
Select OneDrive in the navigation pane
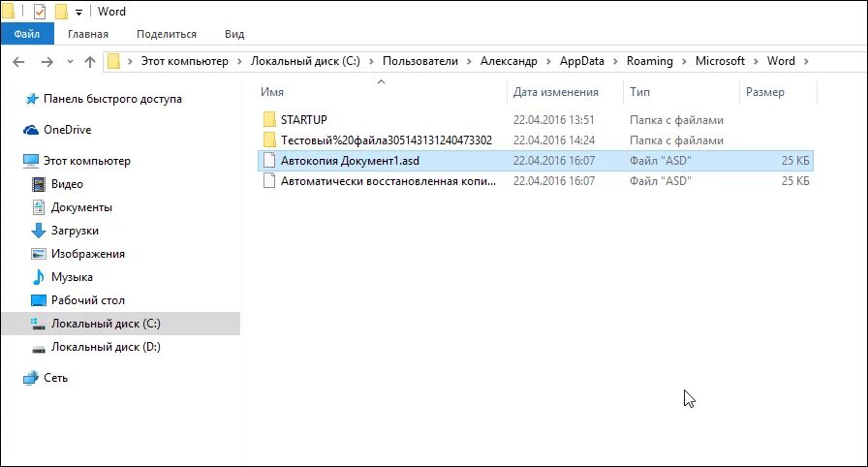[x=67, y=130]
